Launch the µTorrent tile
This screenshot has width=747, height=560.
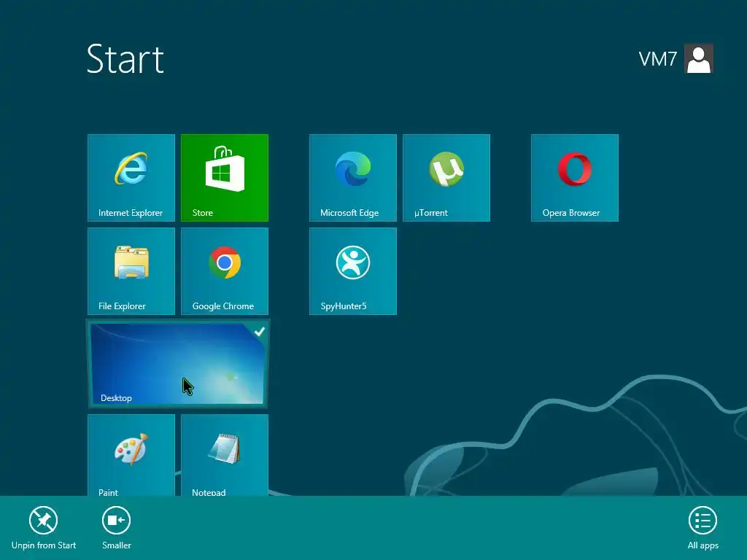click(446, 178)
